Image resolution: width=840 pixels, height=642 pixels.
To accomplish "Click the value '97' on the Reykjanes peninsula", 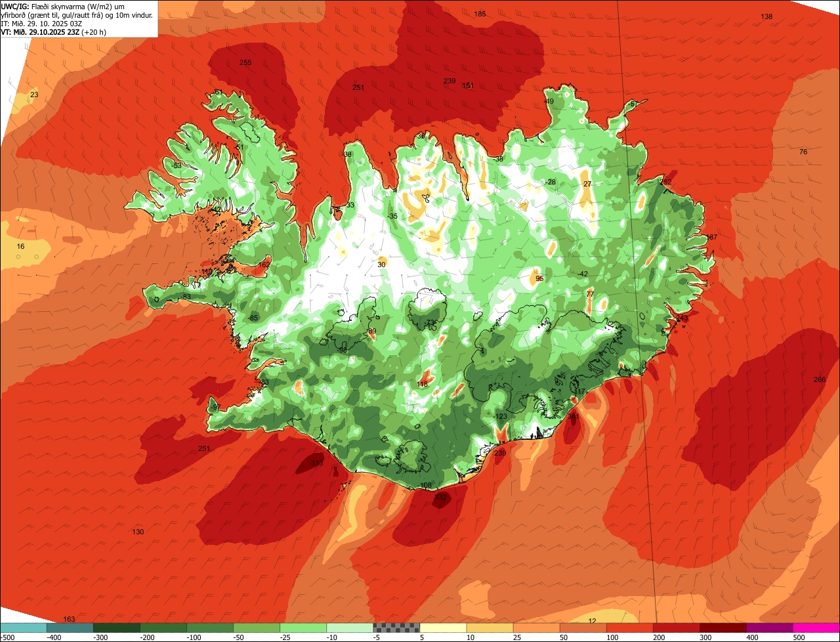I will pyautogui.click(x=217, y=408).
